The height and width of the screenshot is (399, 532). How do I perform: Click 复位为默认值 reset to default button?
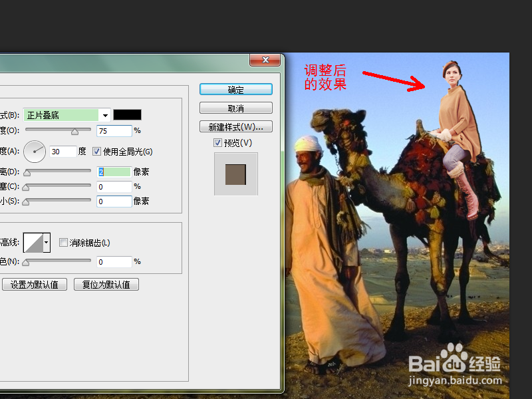106,285
